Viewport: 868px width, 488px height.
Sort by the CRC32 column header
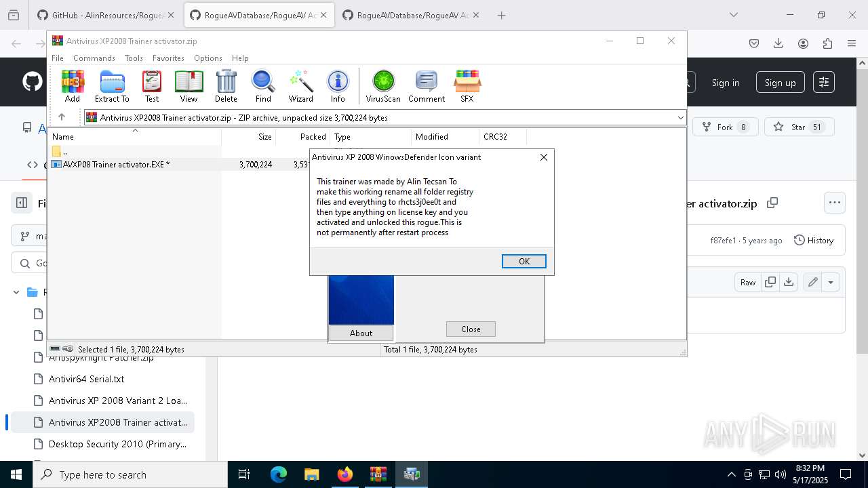tap(502, 137)
